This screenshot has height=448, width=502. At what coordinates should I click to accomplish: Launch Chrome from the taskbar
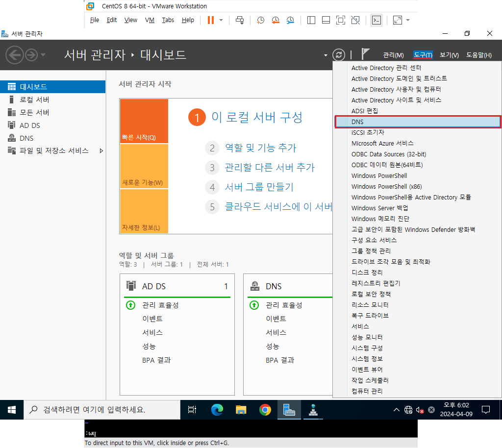(x=265, y=410)
